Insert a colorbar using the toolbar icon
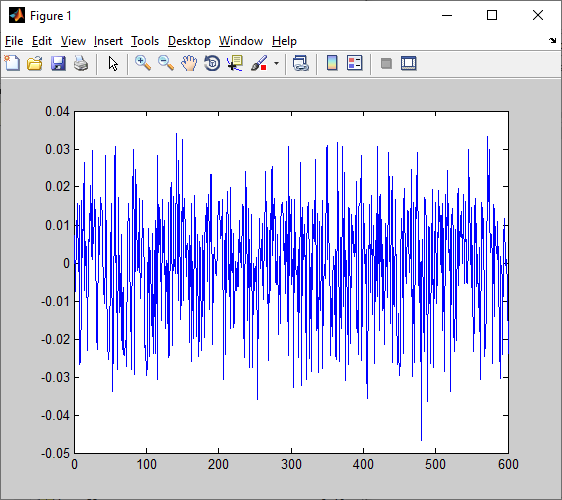 (332, 63)
